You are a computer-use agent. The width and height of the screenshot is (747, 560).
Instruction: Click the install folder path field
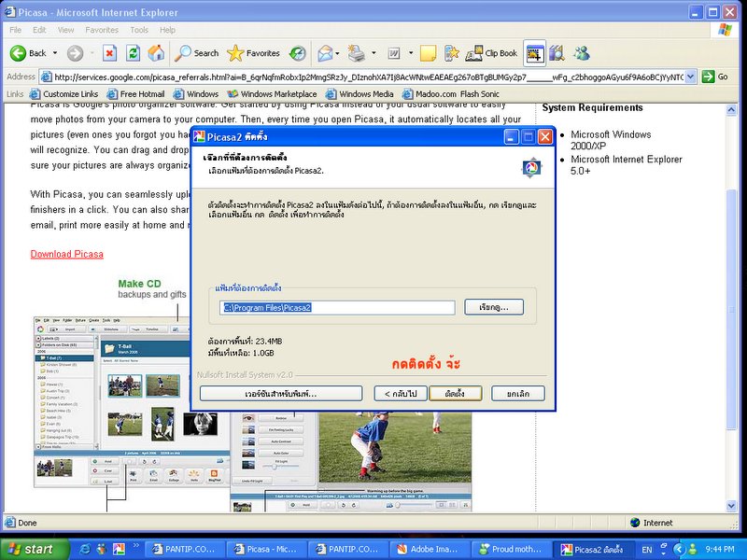tap(337, 308)
